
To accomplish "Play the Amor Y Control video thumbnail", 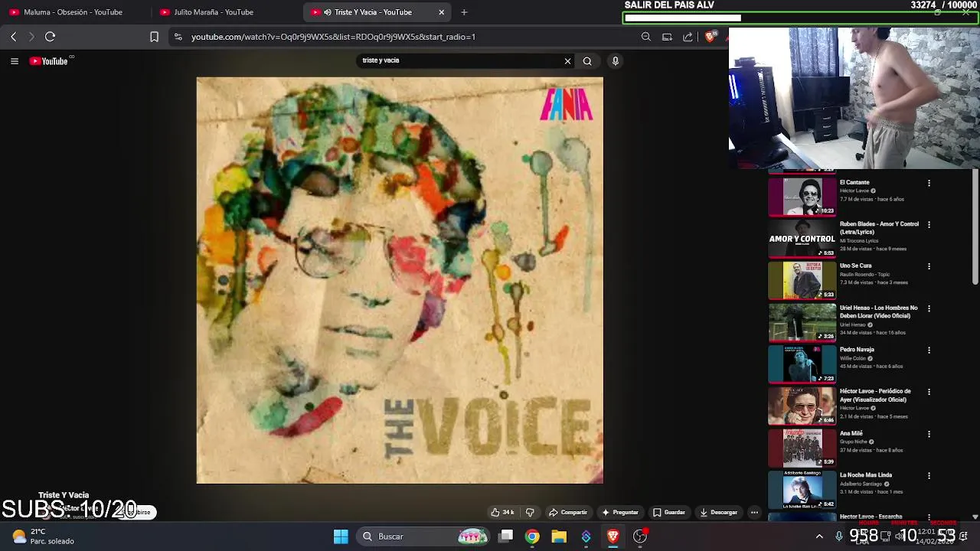I will click(x=802, y=239).
